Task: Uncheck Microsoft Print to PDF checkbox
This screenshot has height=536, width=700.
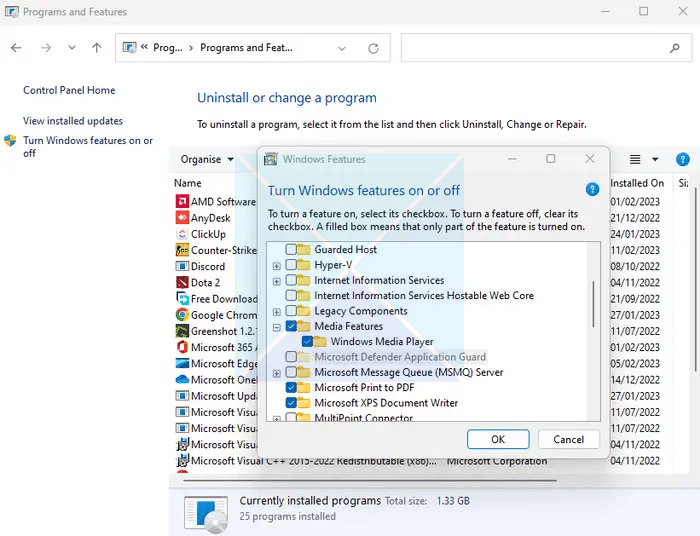Action: (291, 387)
